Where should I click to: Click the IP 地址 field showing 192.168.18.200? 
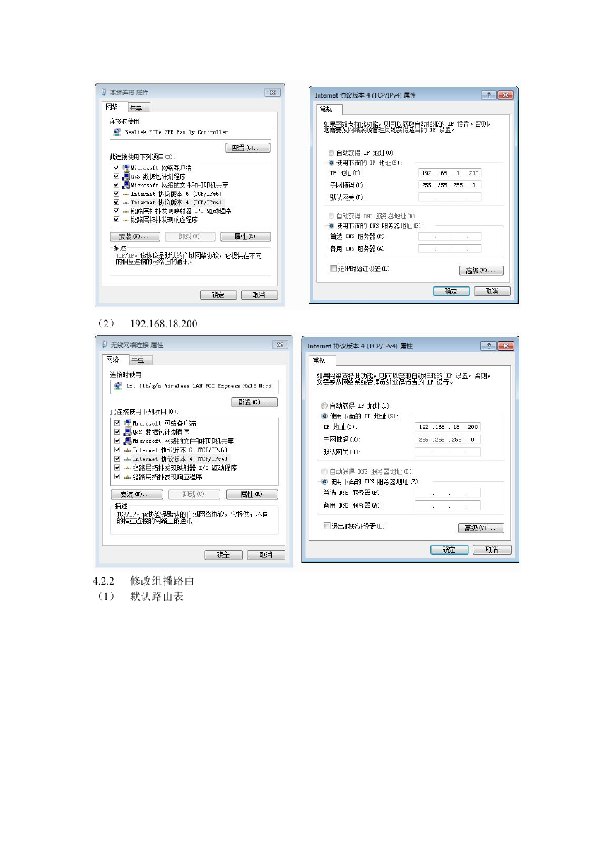click(x=448, y=427)
